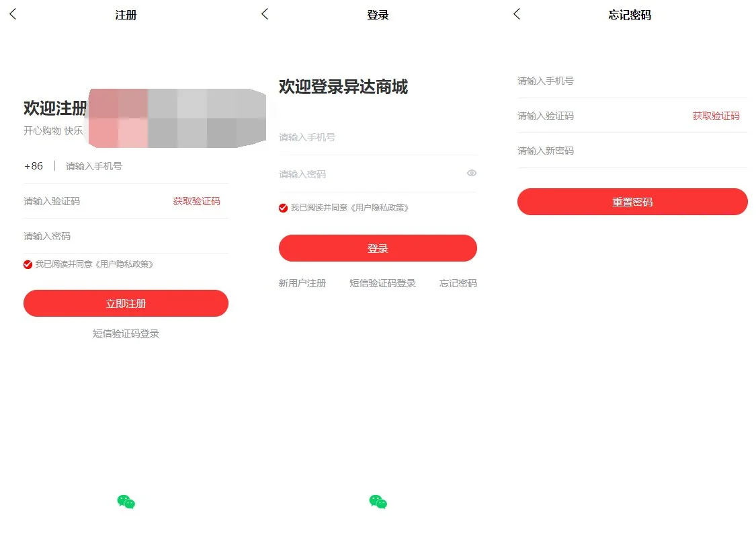Click 短信验证码登录 below 立即注册 button
756x546 pixels.
coord(126,334)
